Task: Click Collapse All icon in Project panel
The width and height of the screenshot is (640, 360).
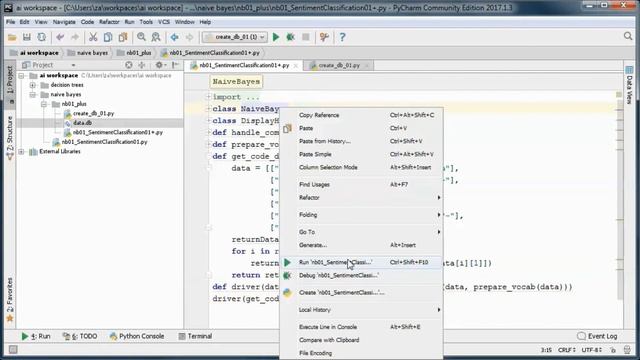Action: point(142,65)
